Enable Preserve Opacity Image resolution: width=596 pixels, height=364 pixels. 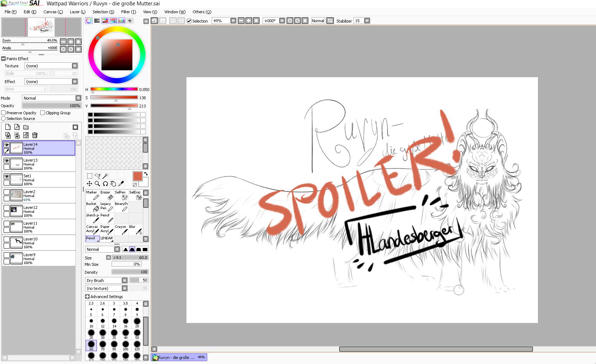tap(4, 113)
